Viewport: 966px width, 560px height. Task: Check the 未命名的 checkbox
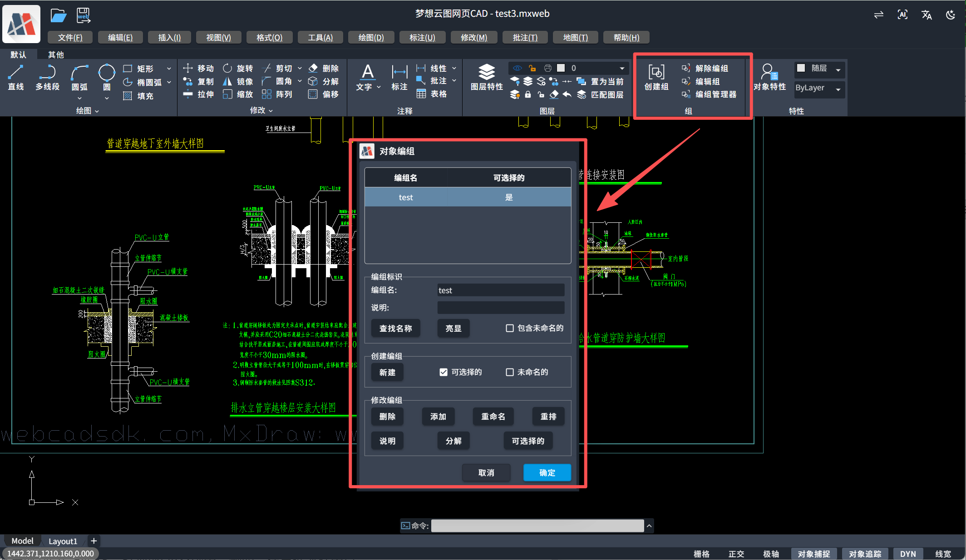tap(510, 372)
